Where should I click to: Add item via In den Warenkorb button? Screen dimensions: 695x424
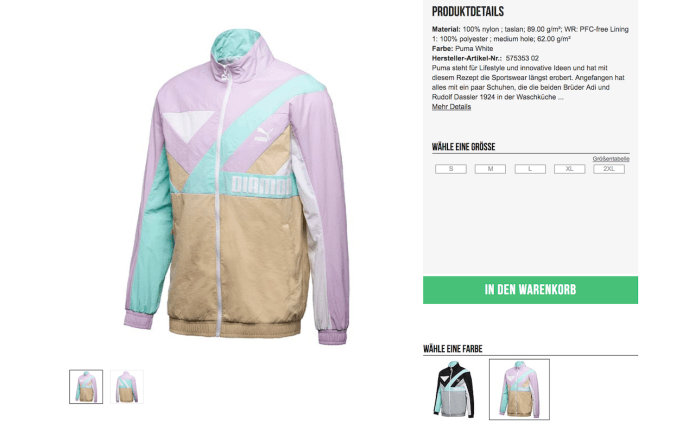(531, 290)
